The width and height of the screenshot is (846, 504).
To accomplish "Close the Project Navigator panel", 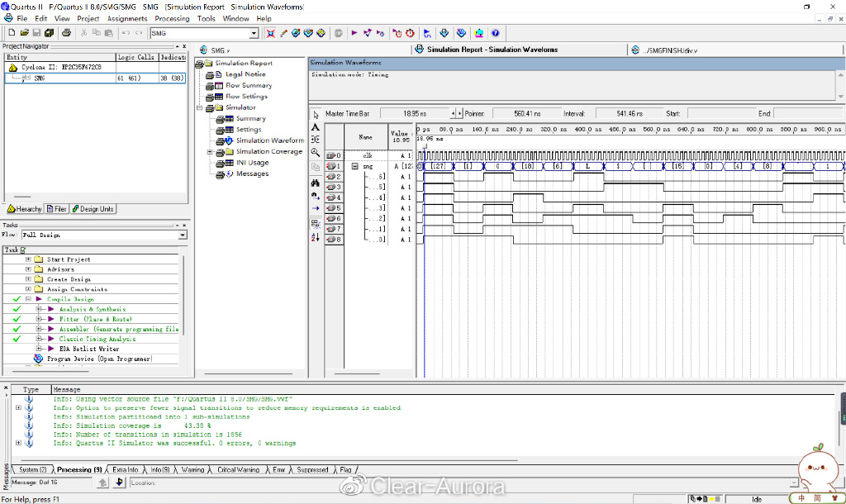I will [x=184, y=46].
